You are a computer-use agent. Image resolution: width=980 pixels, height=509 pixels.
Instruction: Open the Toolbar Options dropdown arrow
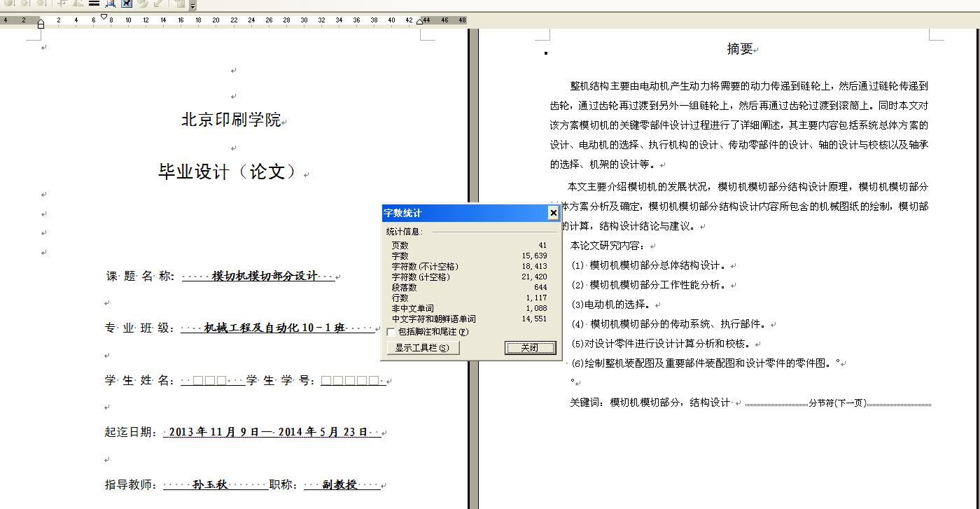coord(193,6)
